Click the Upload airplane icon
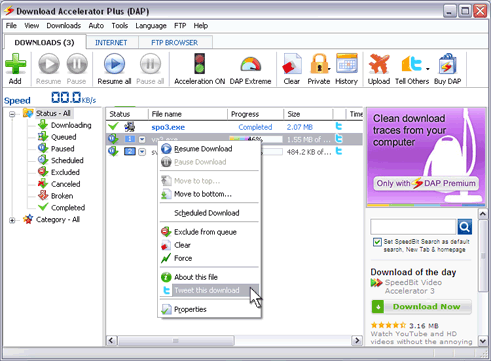 coord(379,64)
